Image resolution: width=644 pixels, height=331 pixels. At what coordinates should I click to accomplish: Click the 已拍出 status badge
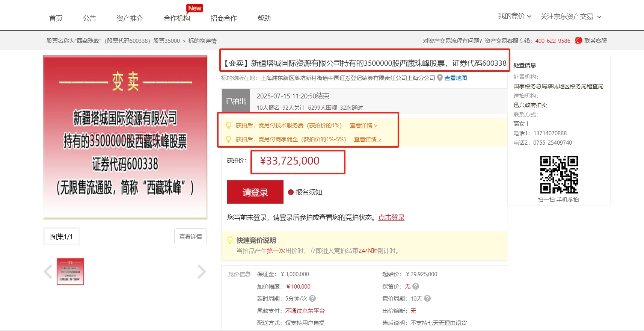click(x=236, y=101)
